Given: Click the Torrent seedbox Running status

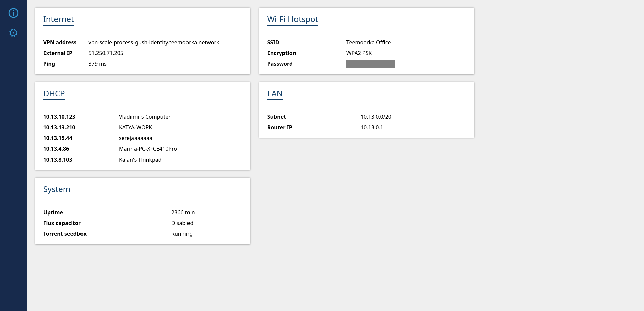Looking at the screenshot, I should point(182,234).
